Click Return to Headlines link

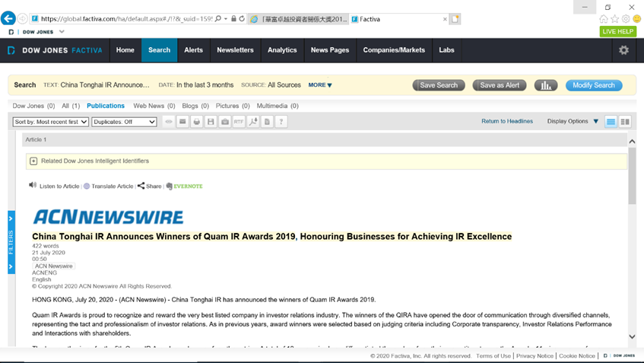click(507, 121)
